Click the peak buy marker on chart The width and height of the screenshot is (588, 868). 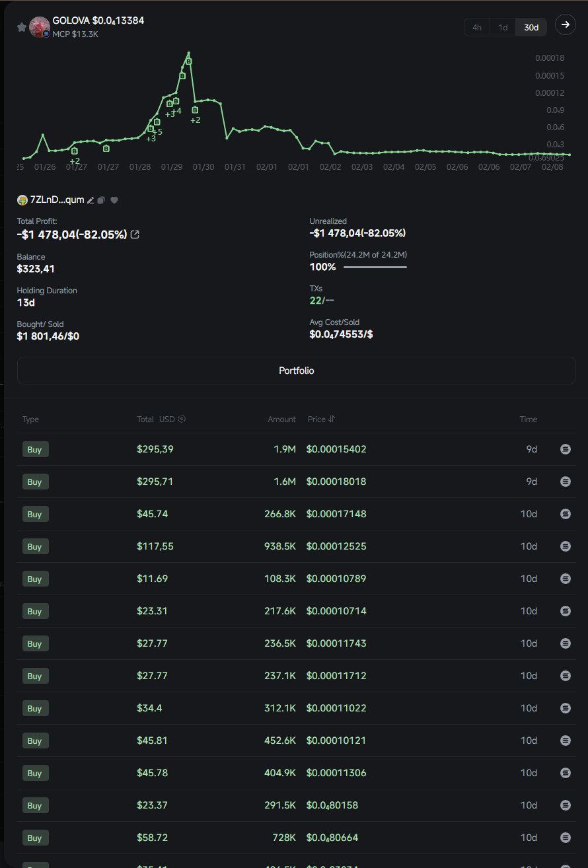(x=189, y=61)
